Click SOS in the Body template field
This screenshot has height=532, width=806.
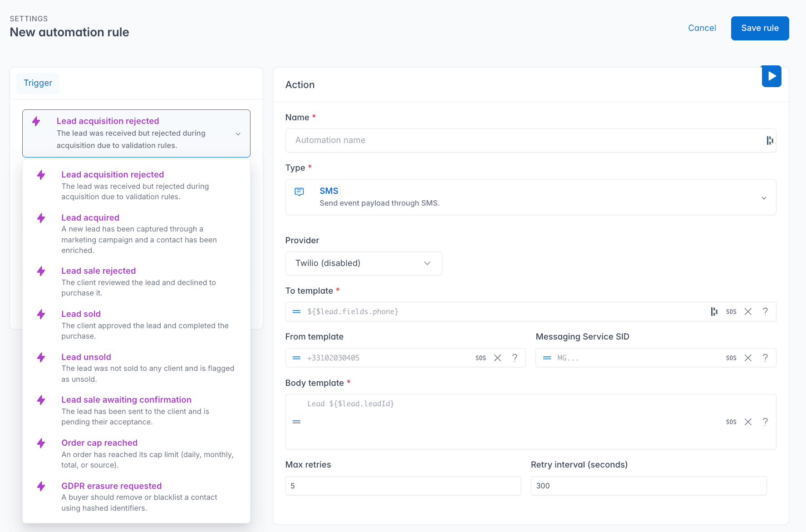[731, 422]
